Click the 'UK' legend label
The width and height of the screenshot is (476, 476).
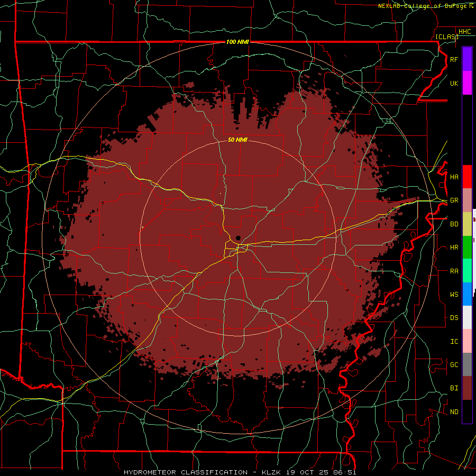pos(454,83)
